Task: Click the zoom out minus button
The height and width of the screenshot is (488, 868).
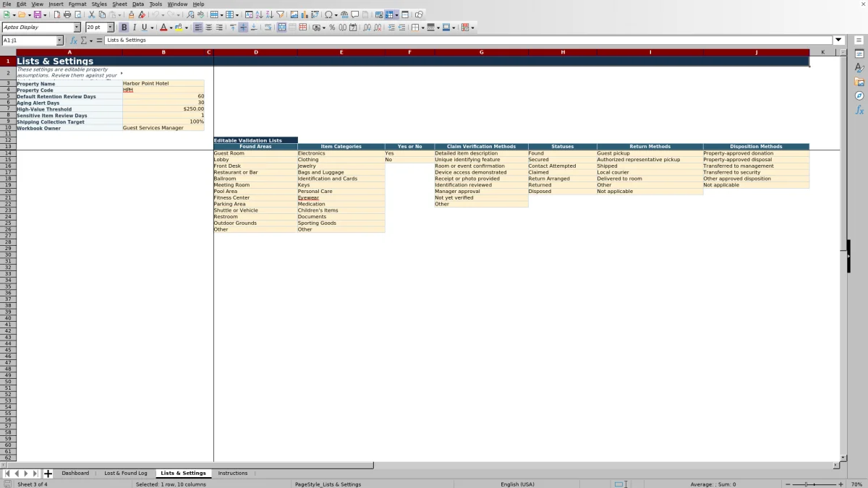Action: [788, 484]
